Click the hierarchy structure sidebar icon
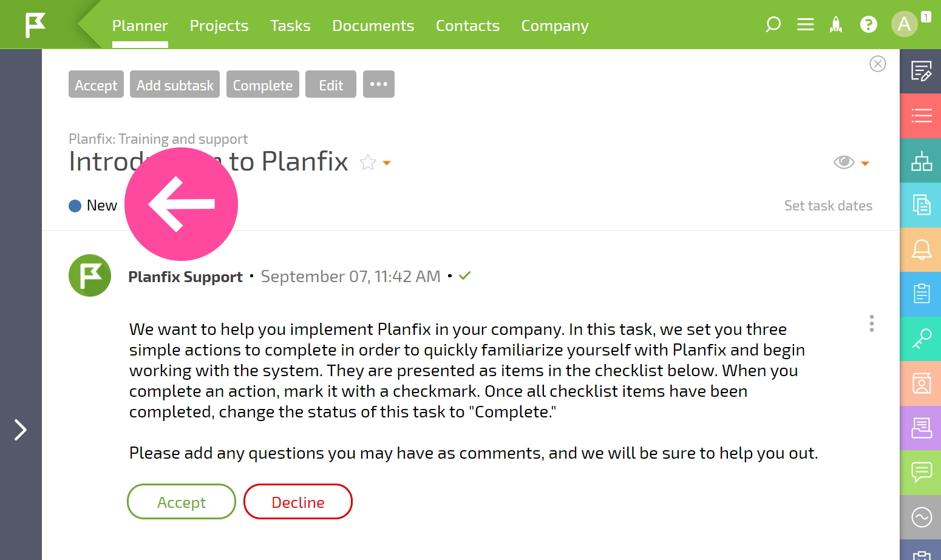This screenshot has height=560, width=941. pyautogui.click(x=921, y=161)
